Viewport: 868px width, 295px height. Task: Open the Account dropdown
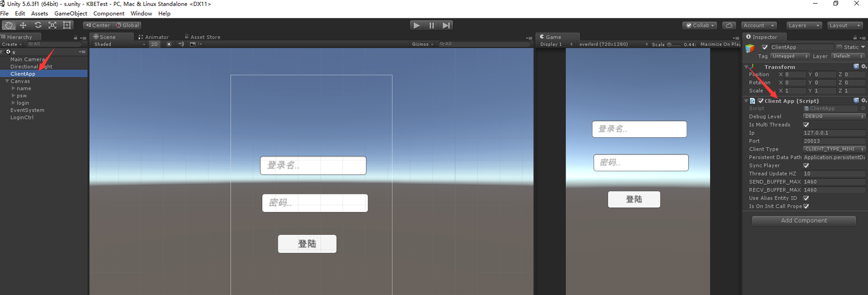(x=758, y=25)
